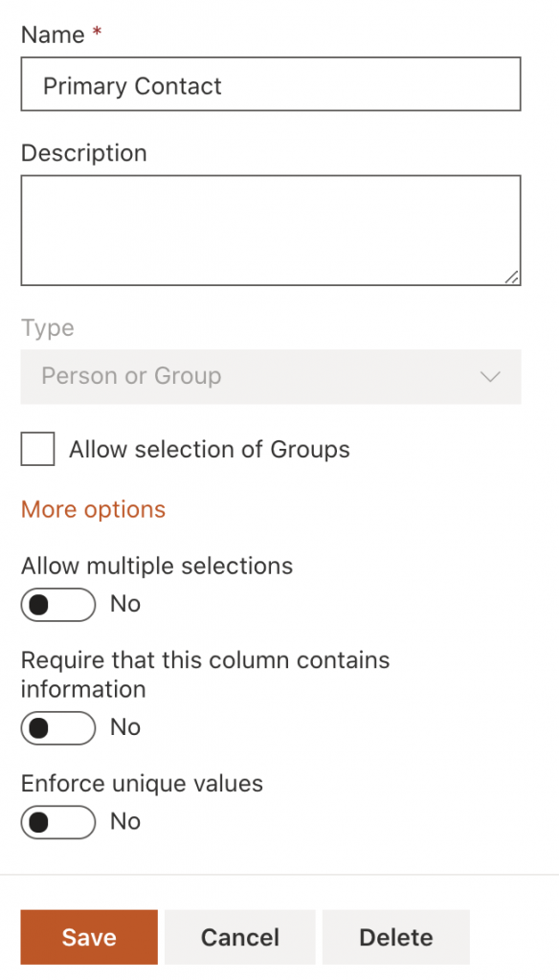
Task: Click the Save button
Action: pos(88,937)
